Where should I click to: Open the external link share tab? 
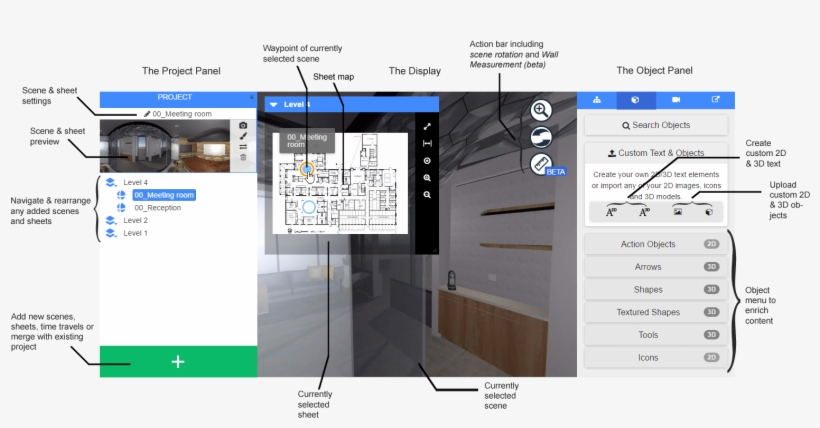[x=715, y=100]
